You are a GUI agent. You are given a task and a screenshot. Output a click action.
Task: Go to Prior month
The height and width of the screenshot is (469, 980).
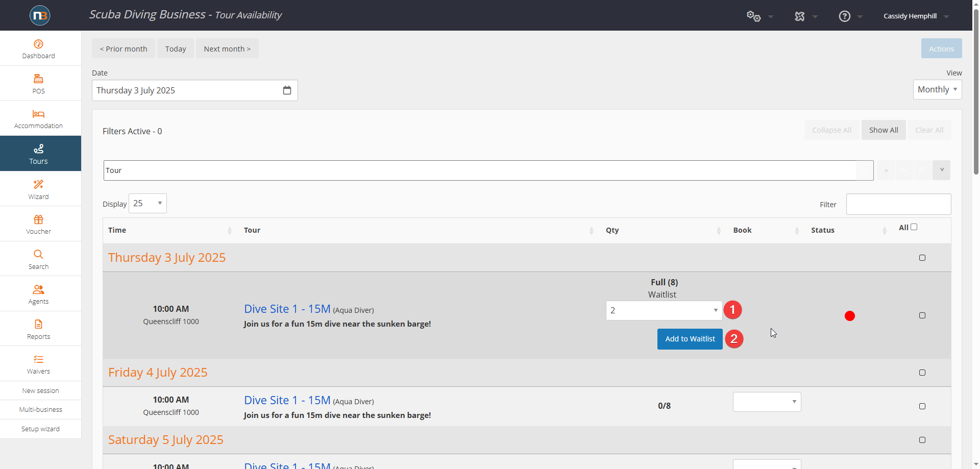124,48
